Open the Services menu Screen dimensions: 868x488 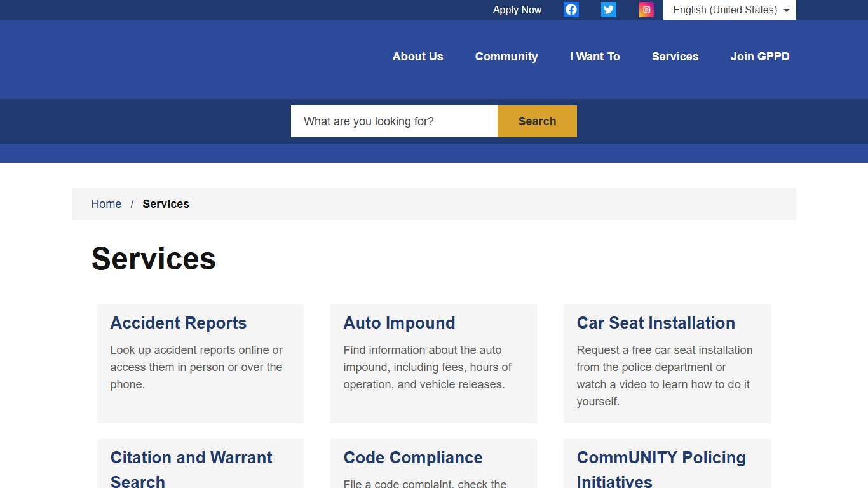coord(675,57)
